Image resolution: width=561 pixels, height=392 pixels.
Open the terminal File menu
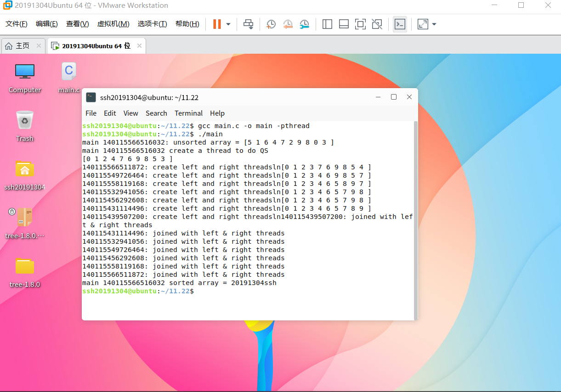click(91, 113)
